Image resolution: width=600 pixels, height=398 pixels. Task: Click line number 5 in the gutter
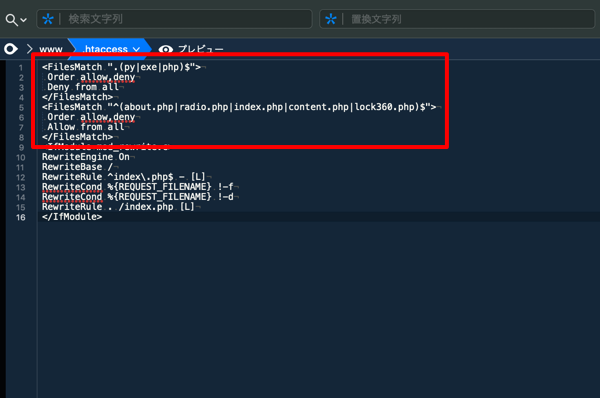(x=21, y=108)
